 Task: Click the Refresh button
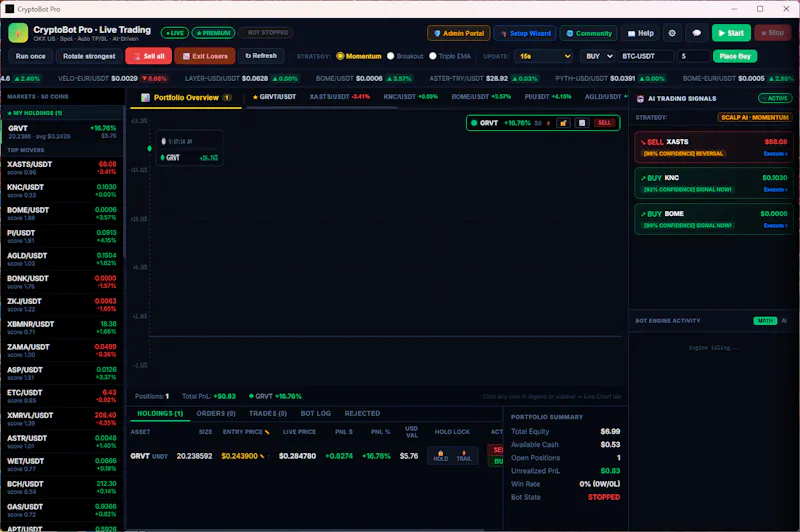[x=261, y=56]
